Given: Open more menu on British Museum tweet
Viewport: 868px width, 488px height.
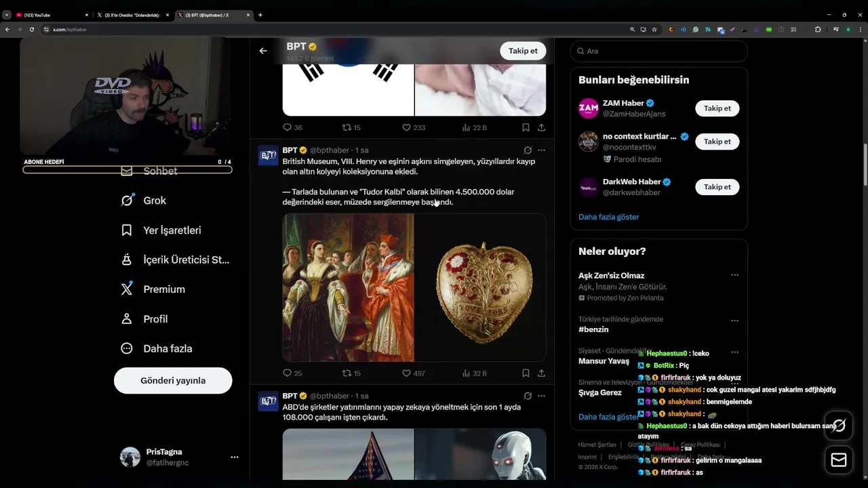Looking at the screenshot, I should (x=541, y=150).
